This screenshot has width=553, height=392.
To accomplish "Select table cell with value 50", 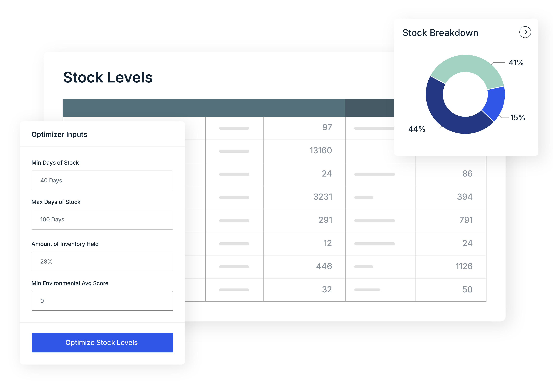I will [451, 290].
